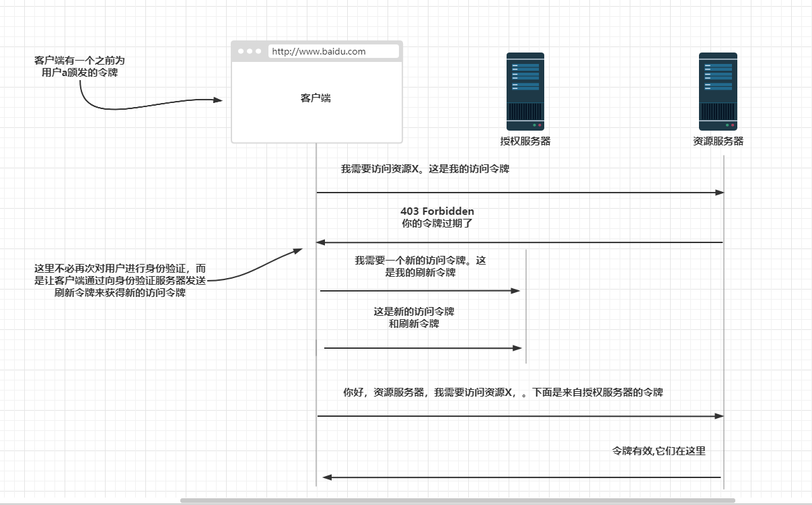Viewport: 812px width, 505px height.
Task: Select the 客户端 label inside the browser window
Action: [x=316, y=98]
